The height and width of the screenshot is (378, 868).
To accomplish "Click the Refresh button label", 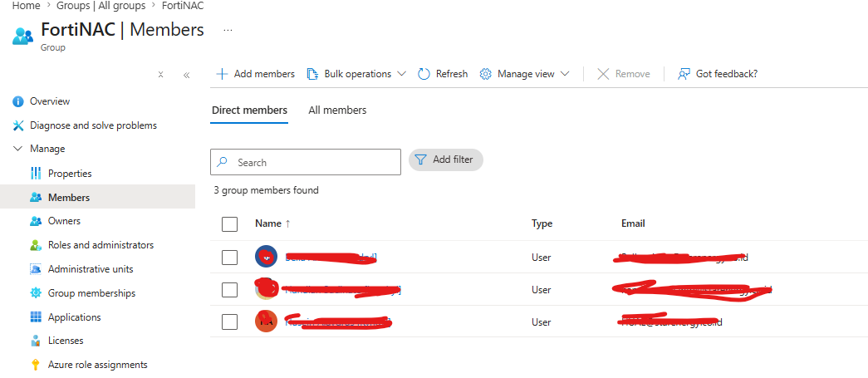I will pos(452,74).
